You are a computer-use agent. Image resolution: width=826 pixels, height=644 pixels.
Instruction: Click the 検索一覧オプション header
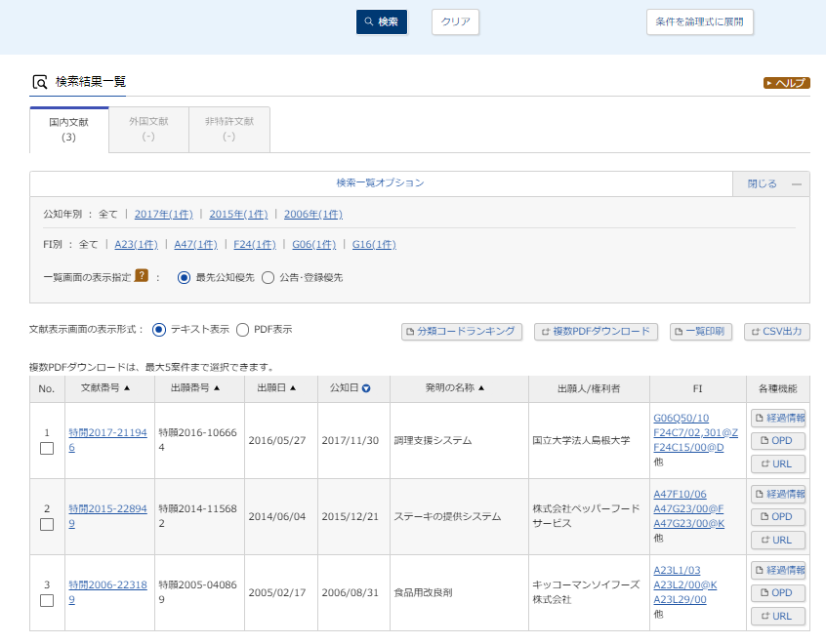tap(381, 182)
